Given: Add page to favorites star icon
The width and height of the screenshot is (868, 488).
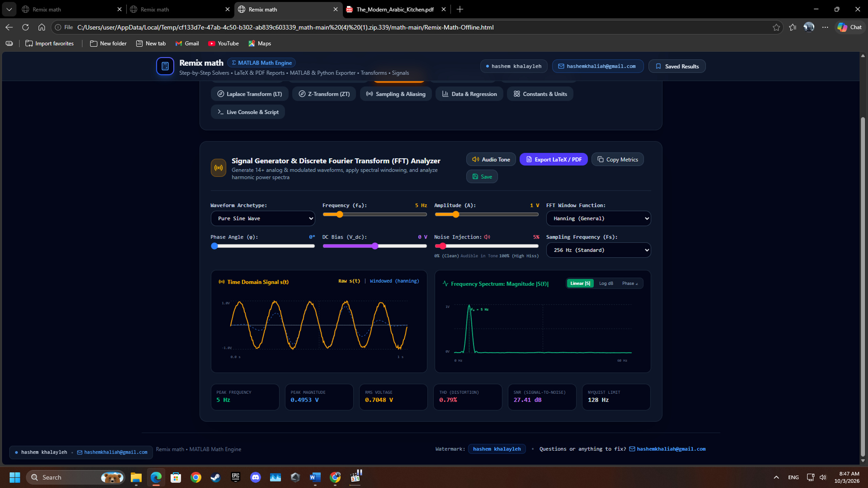Looking at the screenshot, I should pyautogui.click(x=776, y=27).
